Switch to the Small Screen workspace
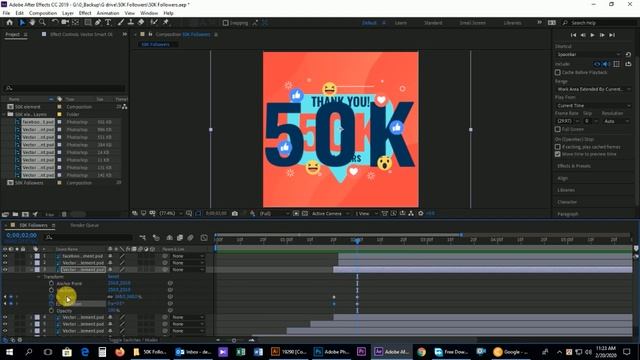This screenshot has width=640, height=360. click(472, 23)
